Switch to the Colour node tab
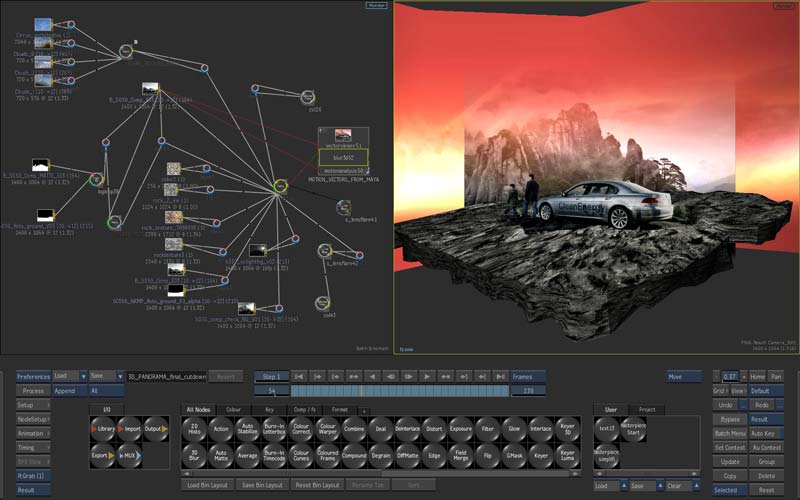 (x=233, y=410)
